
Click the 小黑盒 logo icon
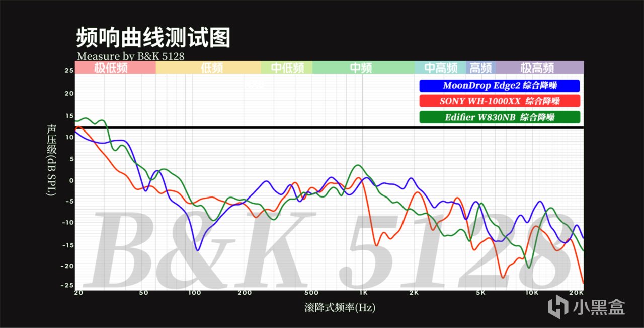557,306
